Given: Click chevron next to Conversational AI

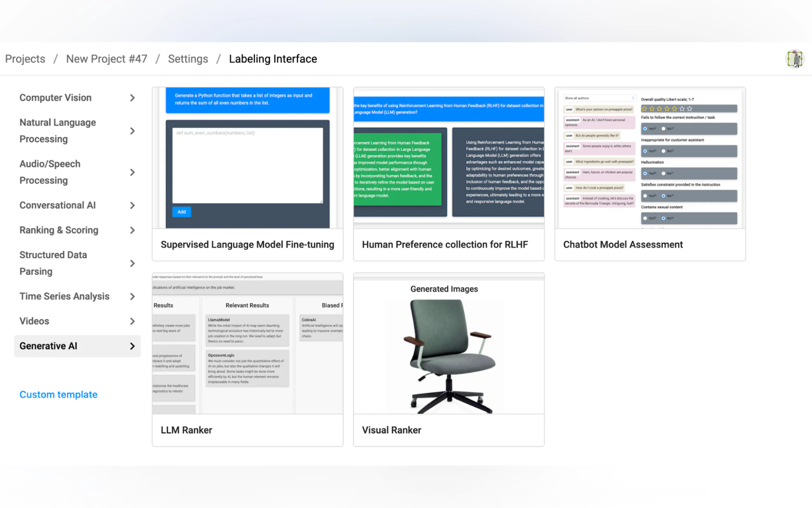Looking at the screenshot, I should tap(132, 205).
